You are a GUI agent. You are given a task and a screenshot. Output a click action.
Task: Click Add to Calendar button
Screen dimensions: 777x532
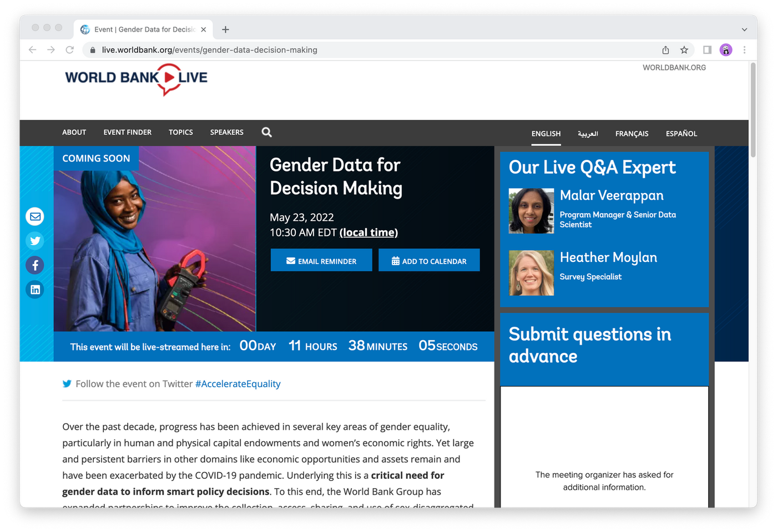(429, 260)
